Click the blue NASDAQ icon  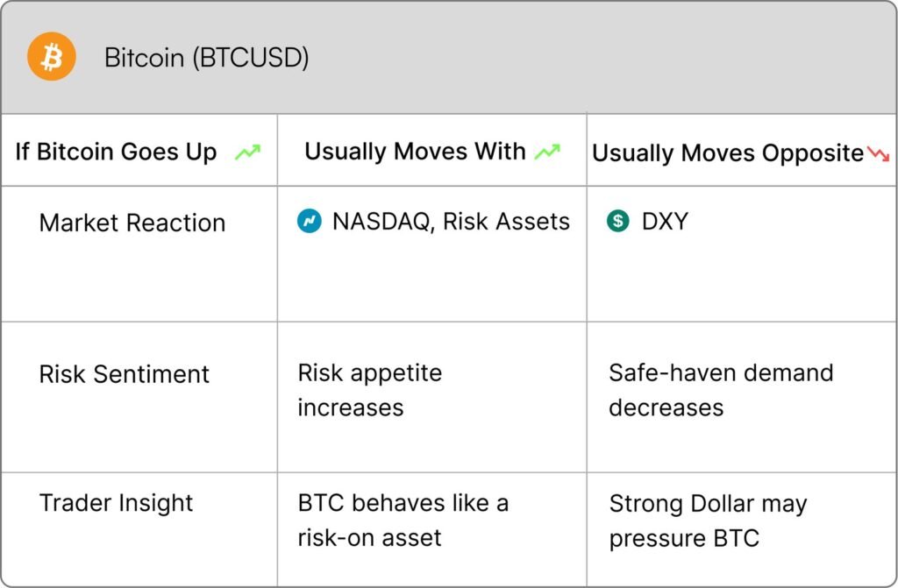(310, 221)
